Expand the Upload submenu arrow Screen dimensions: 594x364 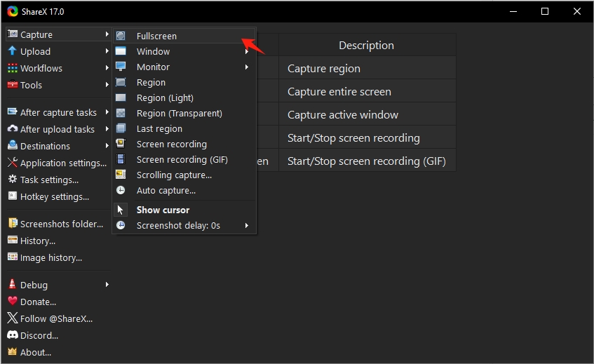[107, 51]
